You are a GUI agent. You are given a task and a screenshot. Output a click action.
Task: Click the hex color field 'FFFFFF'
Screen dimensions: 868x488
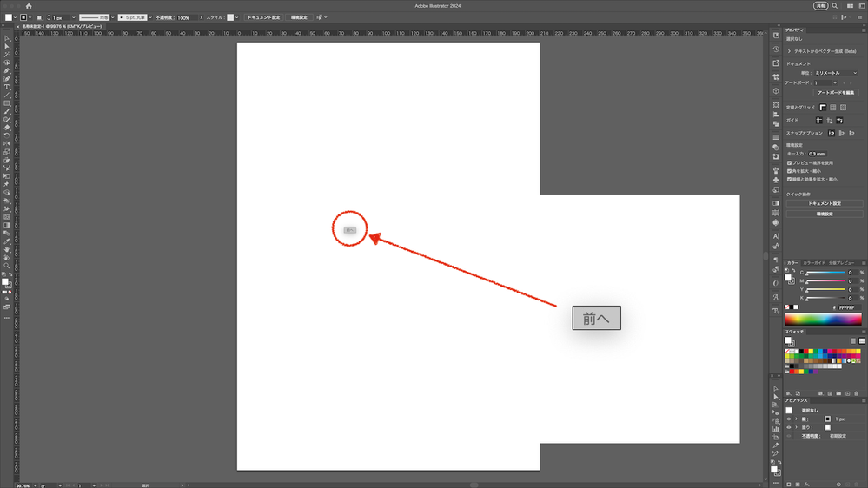(x=849, y=307)
